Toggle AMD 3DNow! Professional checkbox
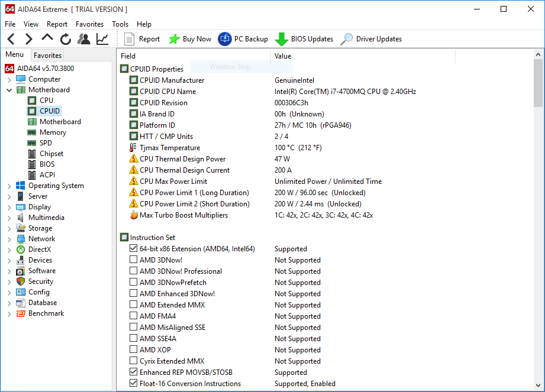545x392 pixels. coord(134,271)
